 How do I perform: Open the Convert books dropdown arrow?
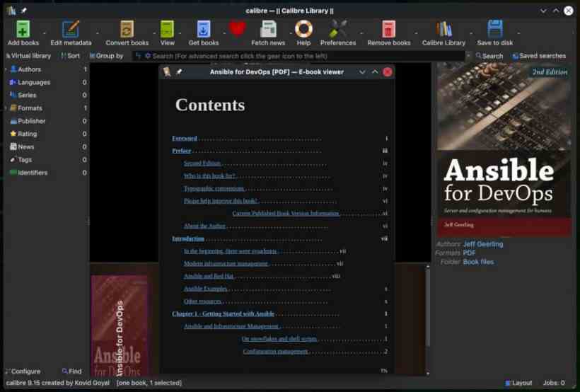point(154,33)
